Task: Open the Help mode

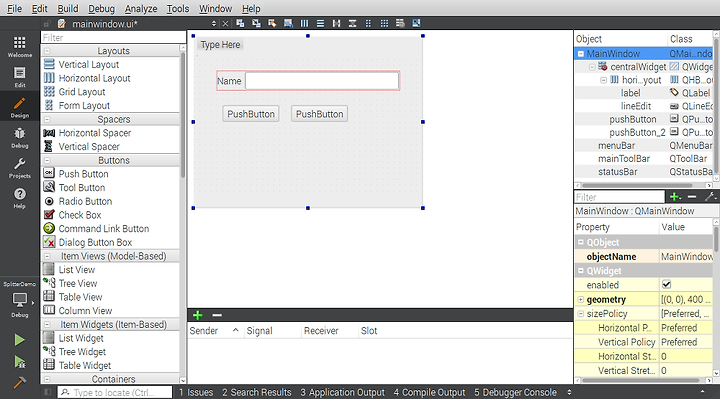Action: pyautogui.click(x=20, y=198)
